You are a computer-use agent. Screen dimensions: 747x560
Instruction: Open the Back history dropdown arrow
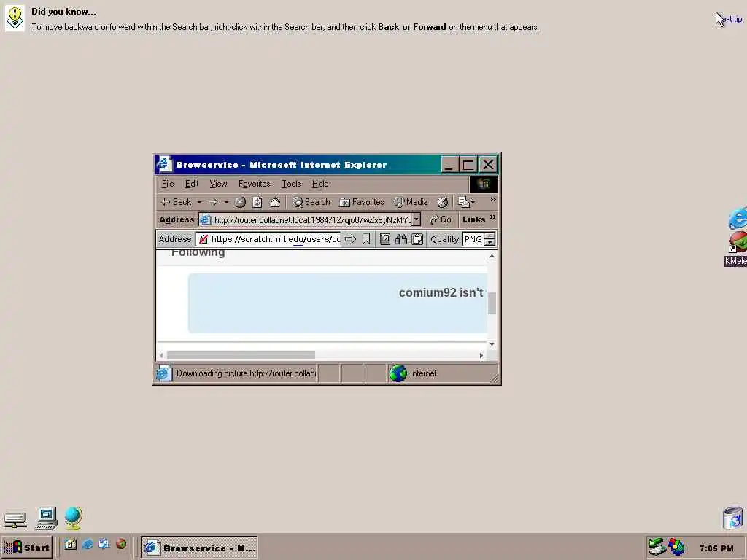(199, 203)
